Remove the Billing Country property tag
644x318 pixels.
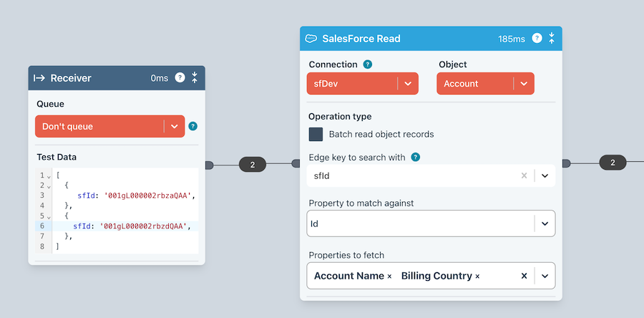(477, 276)
